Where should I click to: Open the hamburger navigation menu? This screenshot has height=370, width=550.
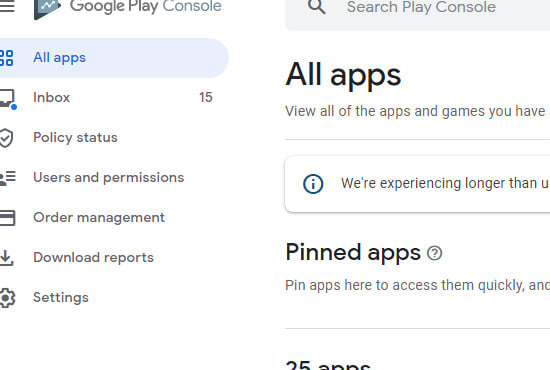click(7, 6)
